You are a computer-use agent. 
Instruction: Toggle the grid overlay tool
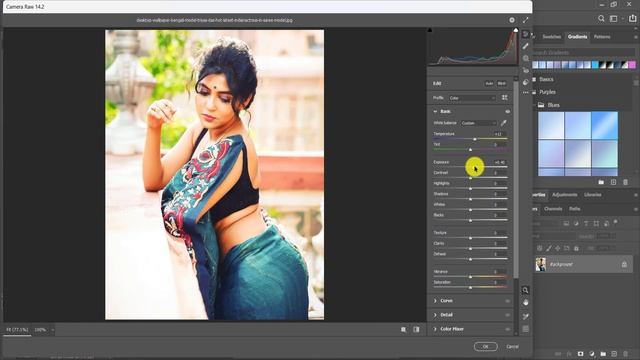pos(526,329)
